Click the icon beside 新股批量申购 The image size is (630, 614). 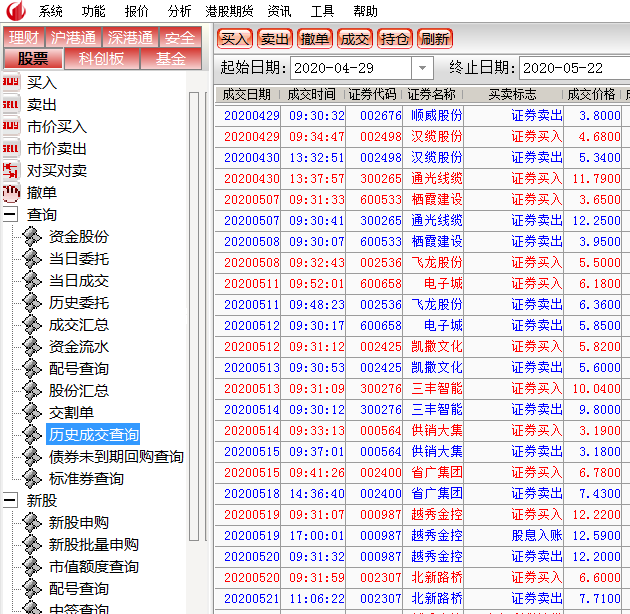[32, 544]
